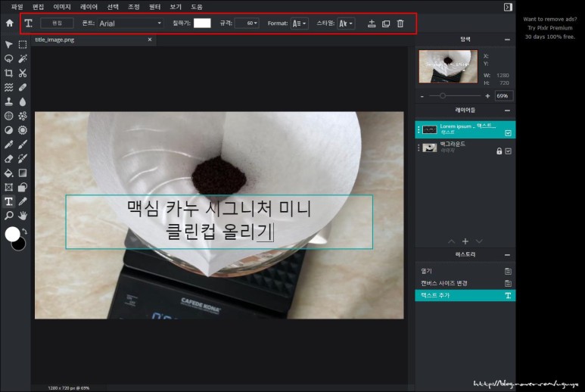
Task: Open the 도움 menu
Action: click(197, 7)
